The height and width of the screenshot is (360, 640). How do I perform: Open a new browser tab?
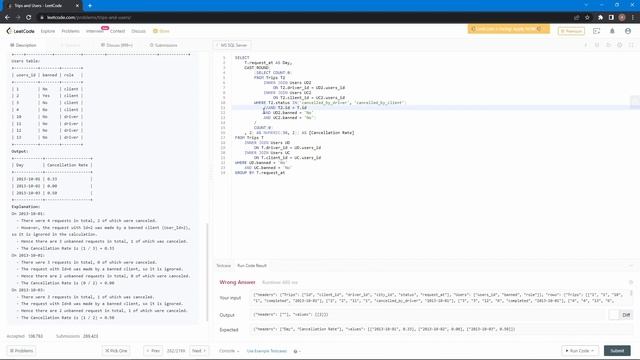pyautogui.click(x=90, y=6)
